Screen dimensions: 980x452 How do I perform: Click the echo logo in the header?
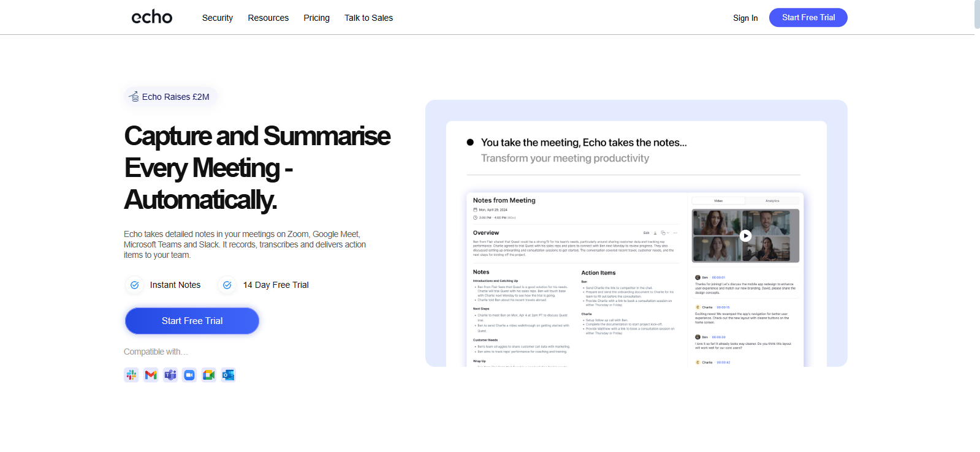(152, 17)
